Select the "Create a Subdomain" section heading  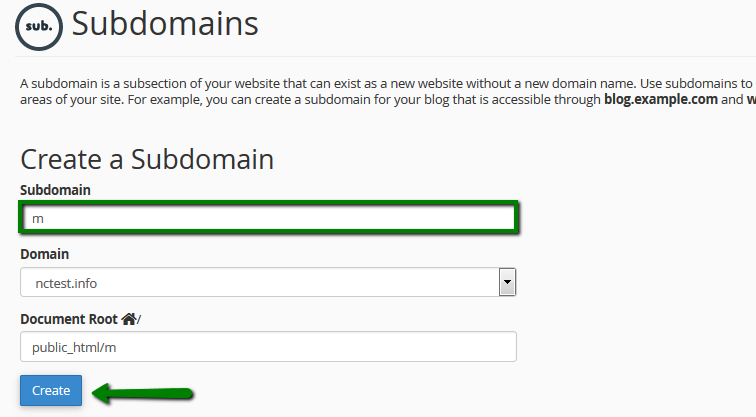pos(147,160)
